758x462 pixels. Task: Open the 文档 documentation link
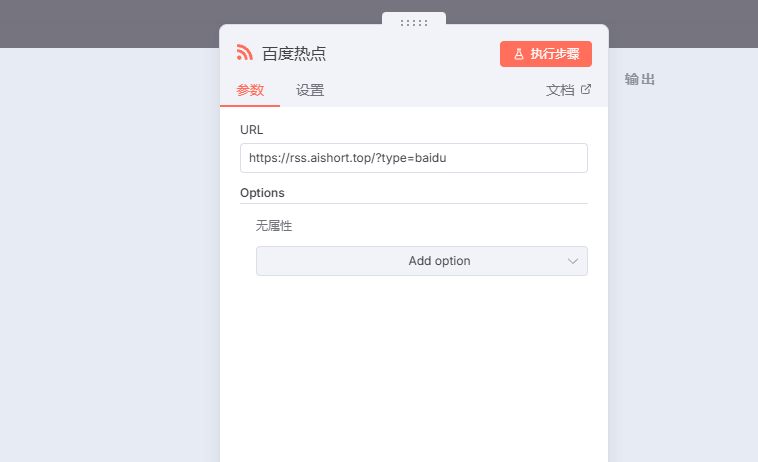(x=568, y=90)
